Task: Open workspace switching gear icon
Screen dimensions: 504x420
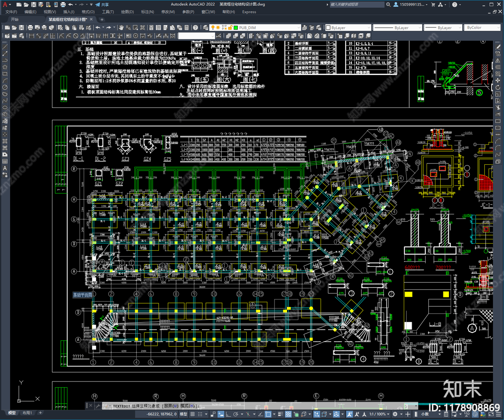Action: point(395,414)
